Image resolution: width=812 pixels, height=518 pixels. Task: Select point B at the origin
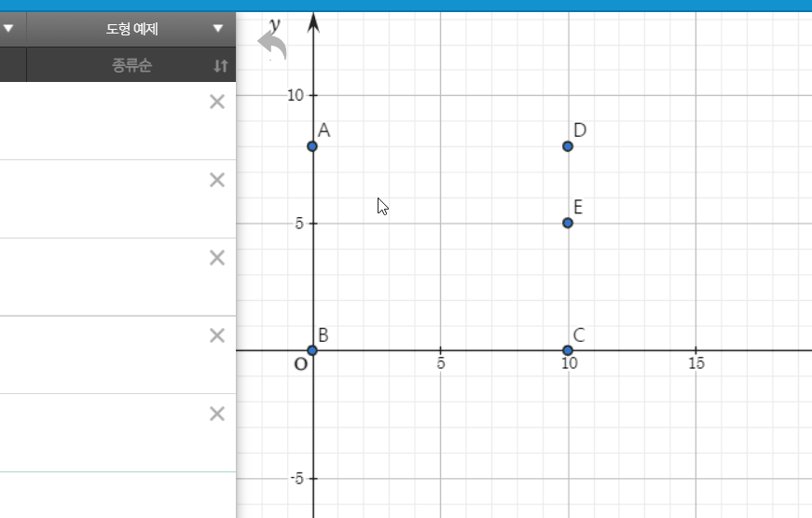312,350
